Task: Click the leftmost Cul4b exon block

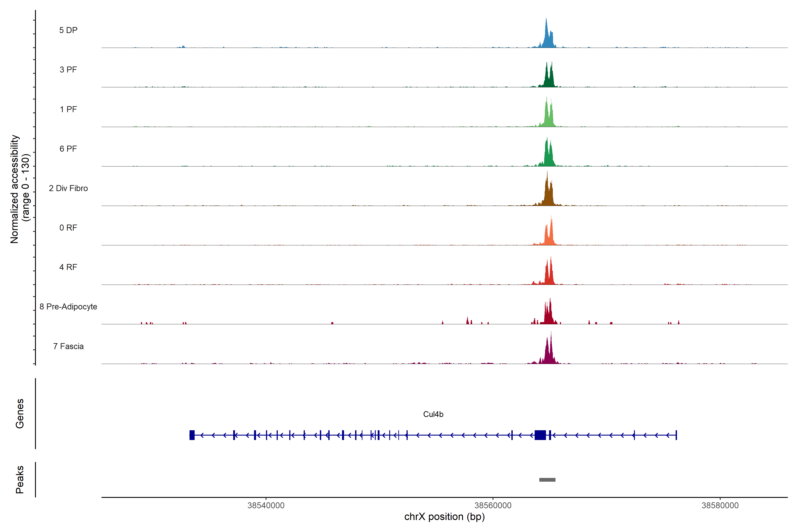Action: 192,435
